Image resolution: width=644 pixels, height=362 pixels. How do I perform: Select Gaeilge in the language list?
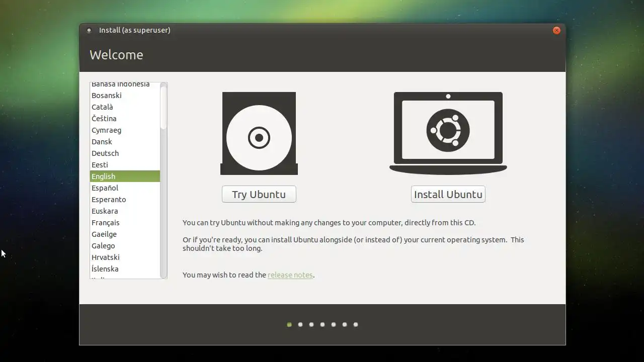(125, 234)
